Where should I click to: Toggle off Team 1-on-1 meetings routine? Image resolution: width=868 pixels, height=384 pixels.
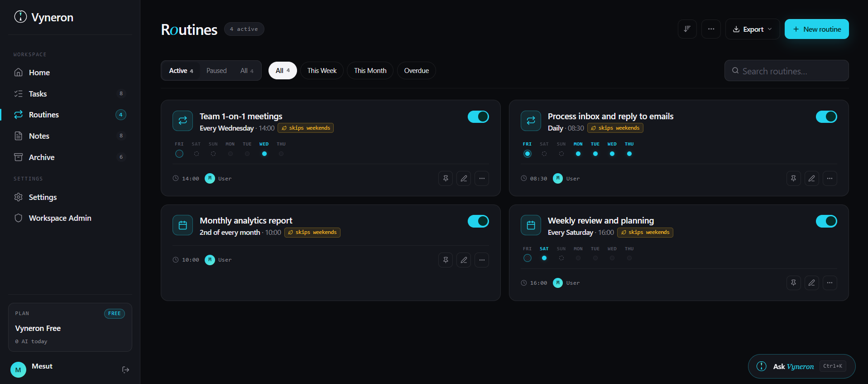click(478, 117)
